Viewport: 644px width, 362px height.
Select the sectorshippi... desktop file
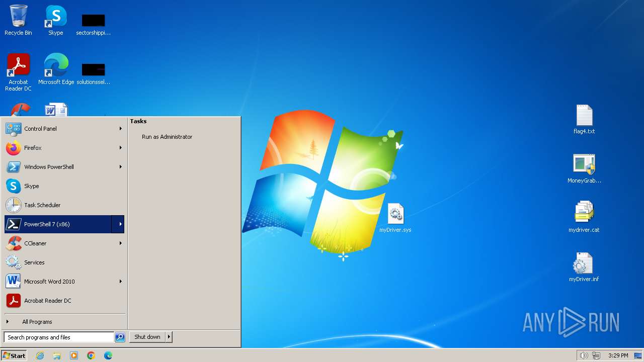click(93, 24)
